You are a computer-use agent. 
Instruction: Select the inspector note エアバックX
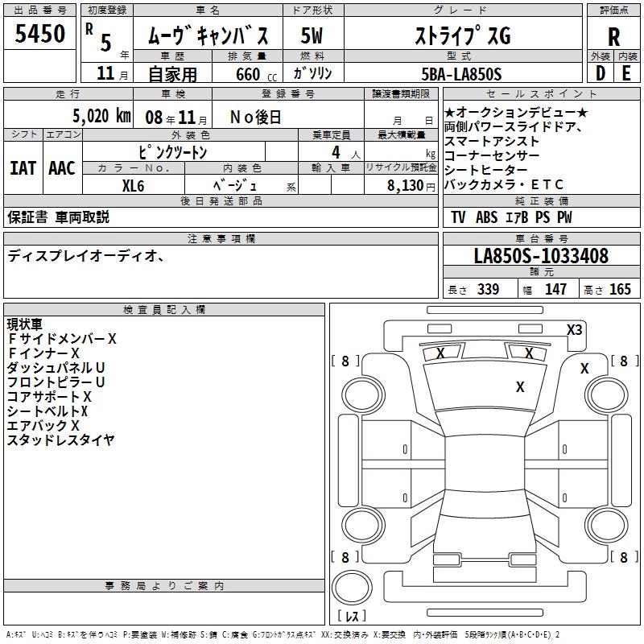[x=43, y=425]
